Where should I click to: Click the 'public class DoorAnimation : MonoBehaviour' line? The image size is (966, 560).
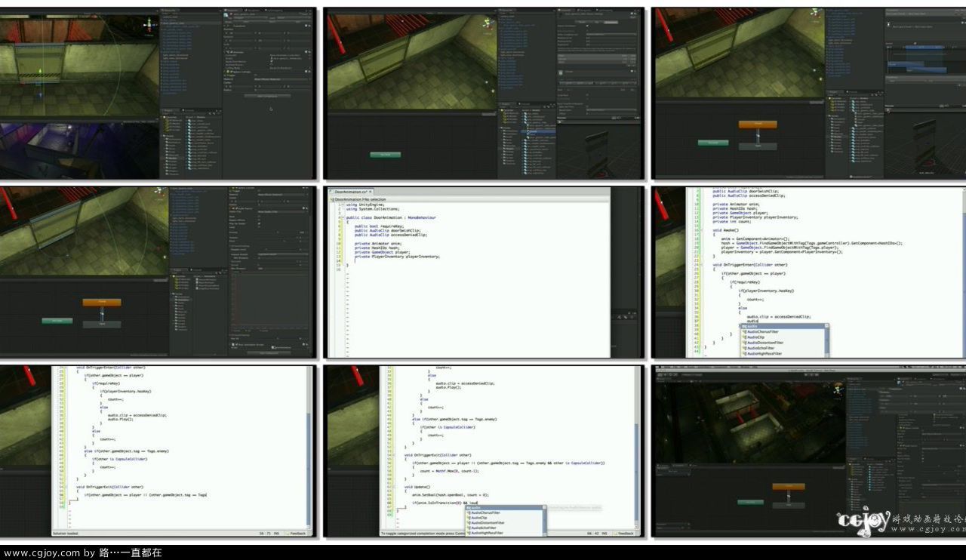[x=391, y=217]
